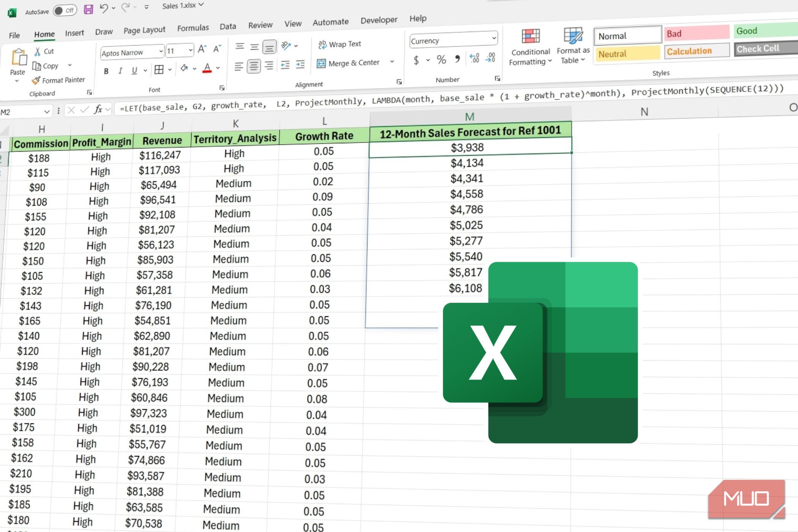798x532 pixels.
Task: Open the Developer tab
Action: click(378, 20)
